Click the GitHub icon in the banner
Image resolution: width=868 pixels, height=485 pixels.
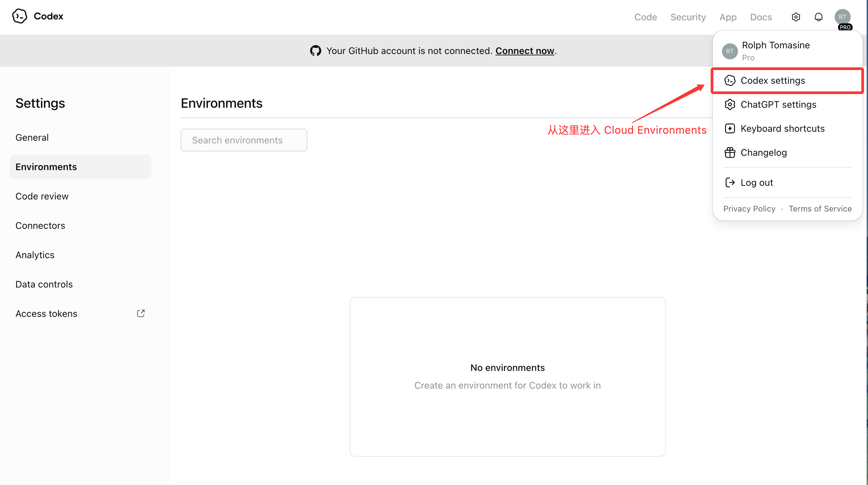click(x=315, y=51)
